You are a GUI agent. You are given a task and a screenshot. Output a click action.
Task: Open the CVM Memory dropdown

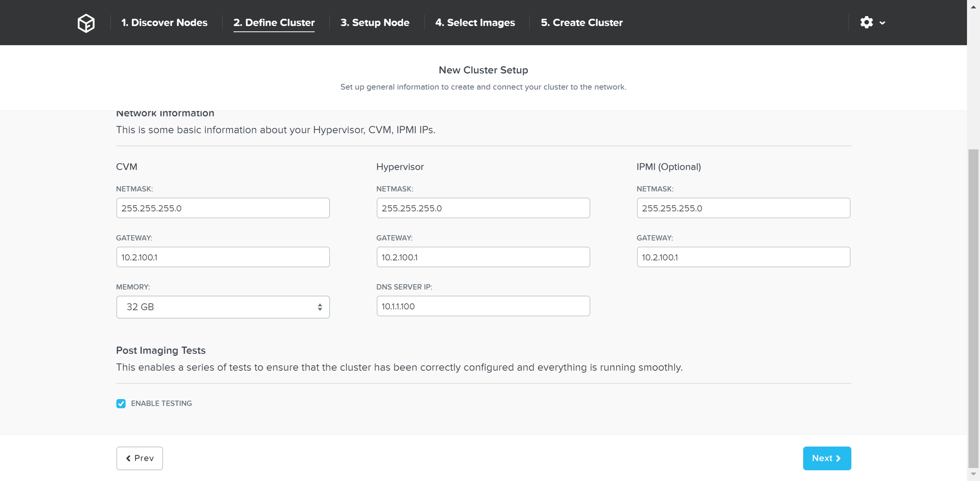click(223, 307)
